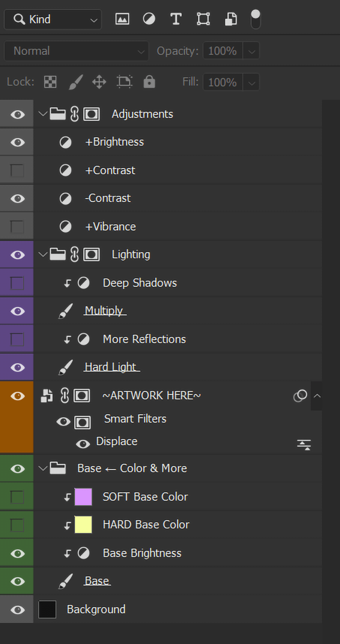
Task: Click the HARD Base Color yellow swatch
Action: pos(83,525)
